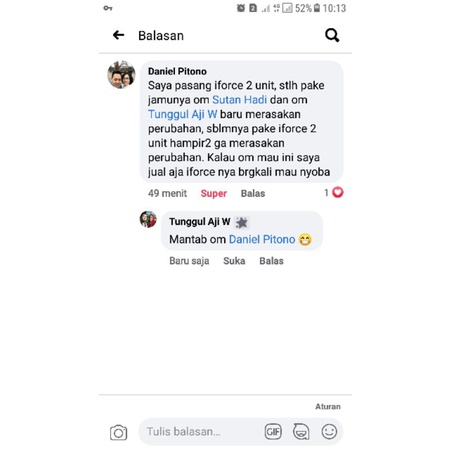Open Tunggul Aji W's profile picture
Viewport: 450px width, 450px height.
[148, 219]
